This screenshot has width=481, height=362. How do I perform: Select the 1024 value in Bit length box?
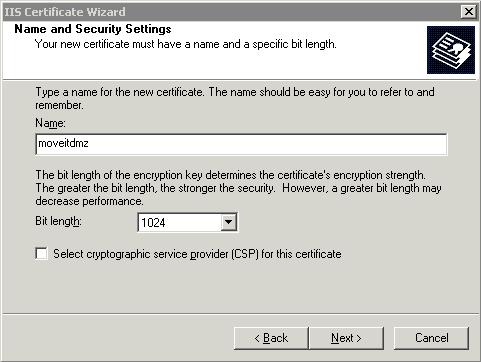[153, 223]
